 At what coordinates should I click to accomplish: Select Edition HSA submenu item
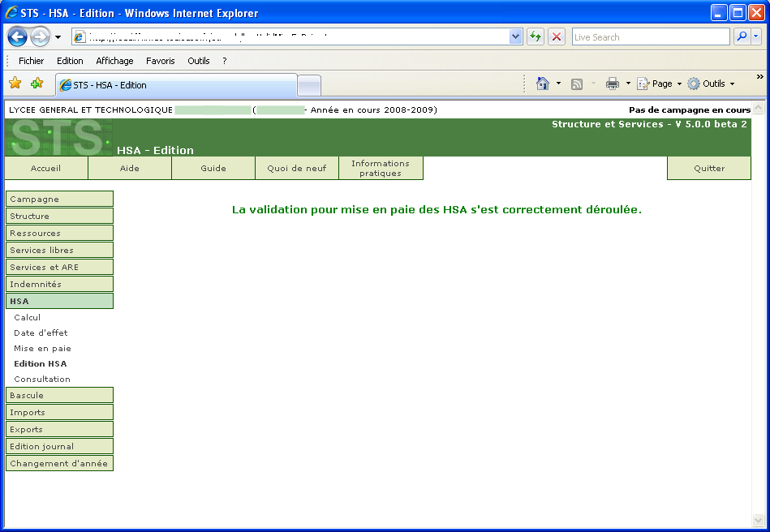click(x=41, y=363)
